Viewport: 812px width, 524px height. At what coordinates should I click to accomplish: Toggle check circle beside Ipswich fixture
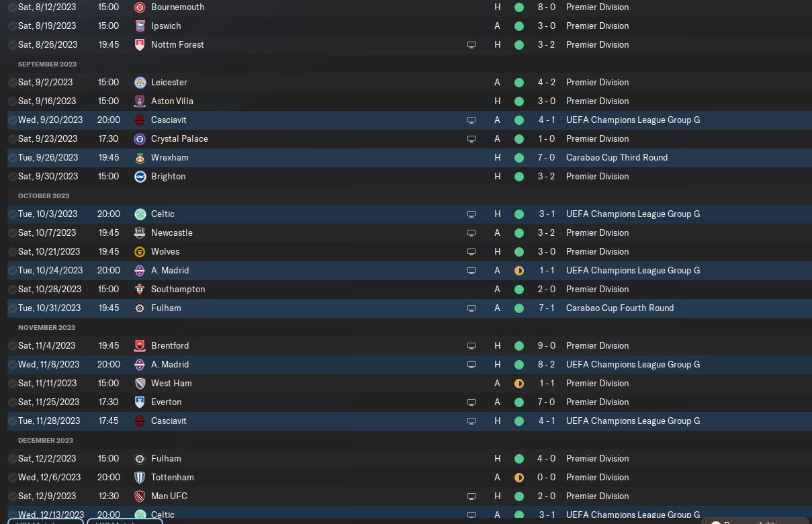click(12, 26)
